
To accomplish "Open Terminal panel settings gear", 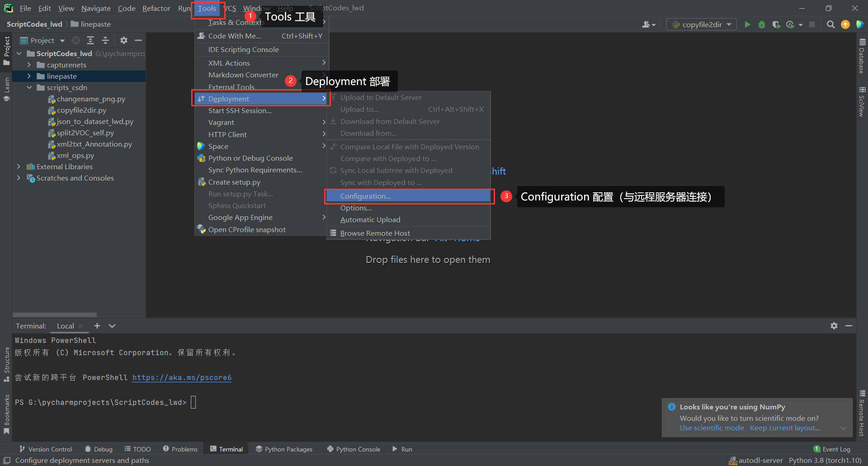I will tap(834, 326).
